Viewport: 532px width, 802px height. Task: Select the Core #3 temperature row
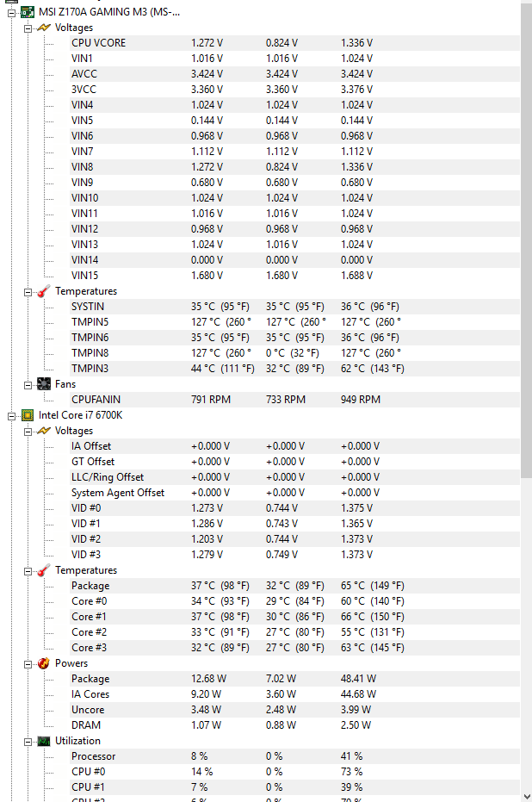click(x=295, y=648)
